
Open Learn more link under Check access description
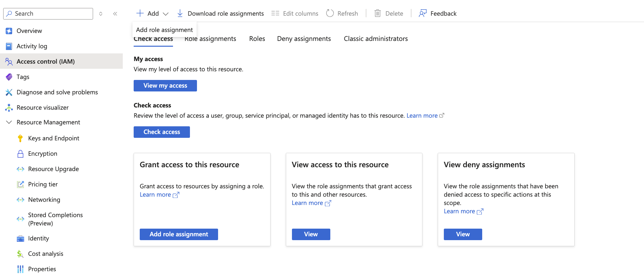(425, 116)
